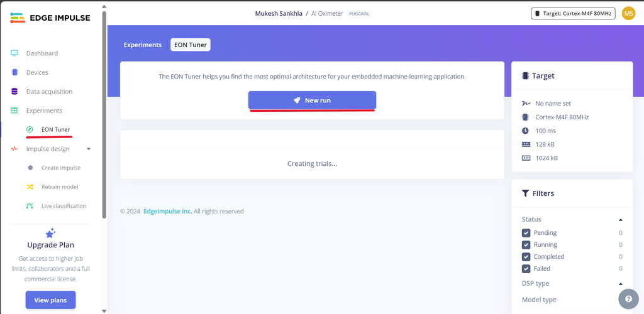
Task: Click the View plans button
Action: [x=50, y=300]
